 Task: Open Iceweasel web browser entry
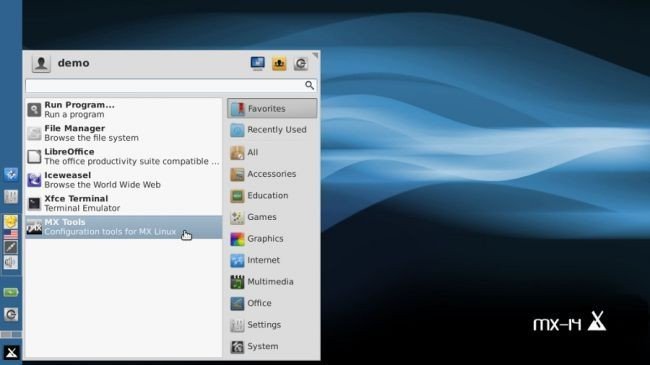click(124, 180)
